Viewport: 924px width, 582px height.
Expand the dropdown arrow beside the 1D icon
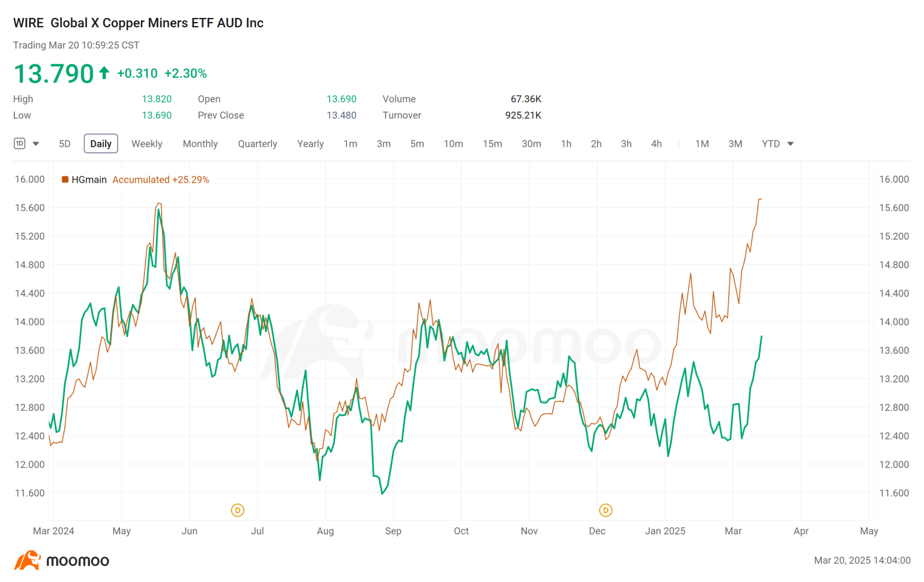(x=36, y=144)
